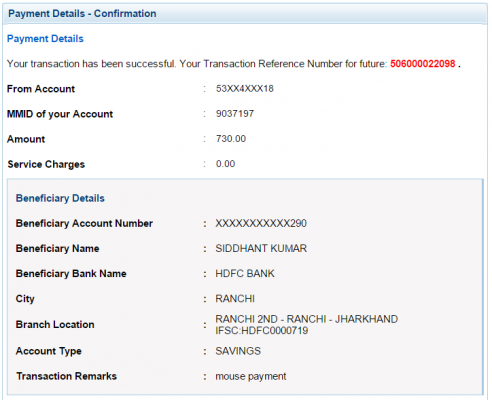Click the Beneficiary Bank Name label
This screenshot has width=492, height=400.
pyautogui.click(x=71, y=274)
